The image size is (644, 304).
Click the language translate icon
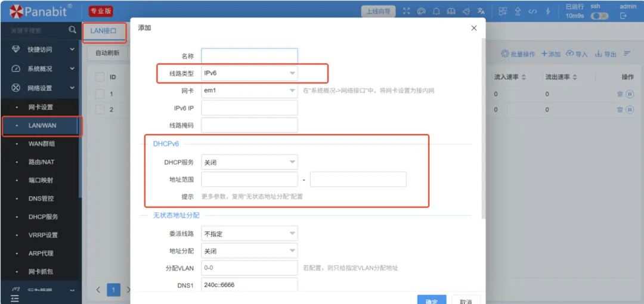(481, 11)
